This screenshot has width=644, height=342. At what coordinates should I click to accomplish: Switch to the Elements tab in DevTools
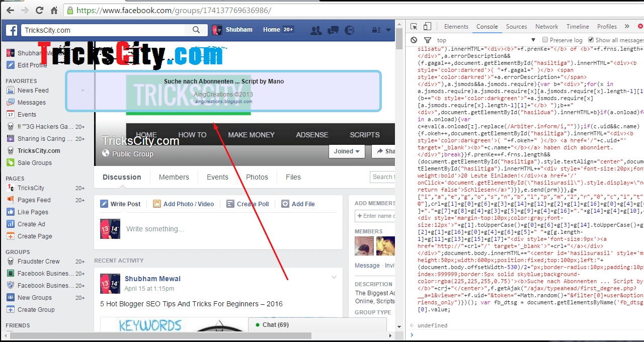click(x=456, y=27)
